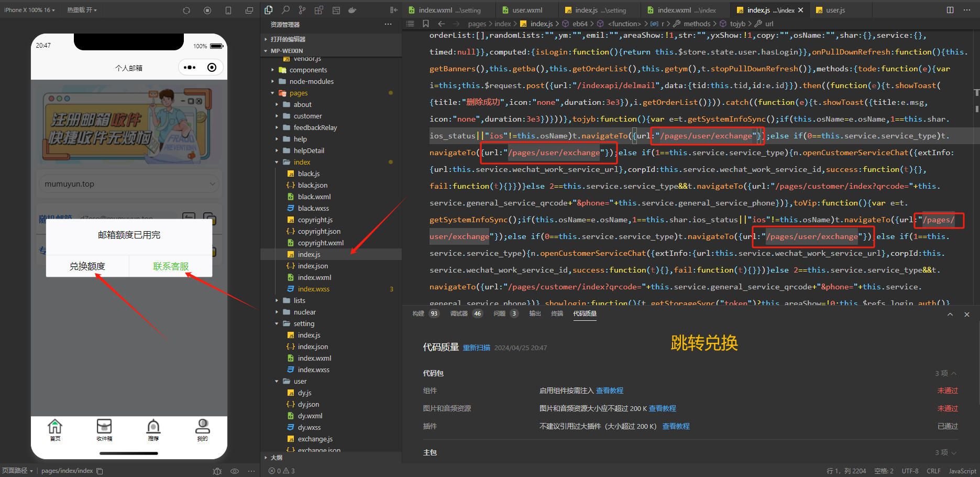Click the errors and warnings count in status bar
This screenshot has width=980, height=477.
point(281,471)
